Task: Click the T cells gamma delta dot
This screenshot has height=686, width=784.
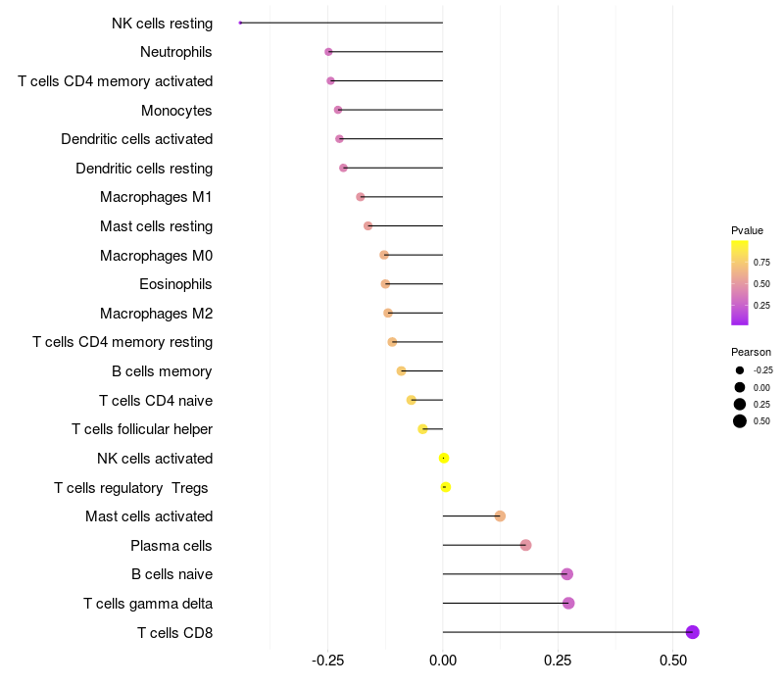Action: [568, 603]
